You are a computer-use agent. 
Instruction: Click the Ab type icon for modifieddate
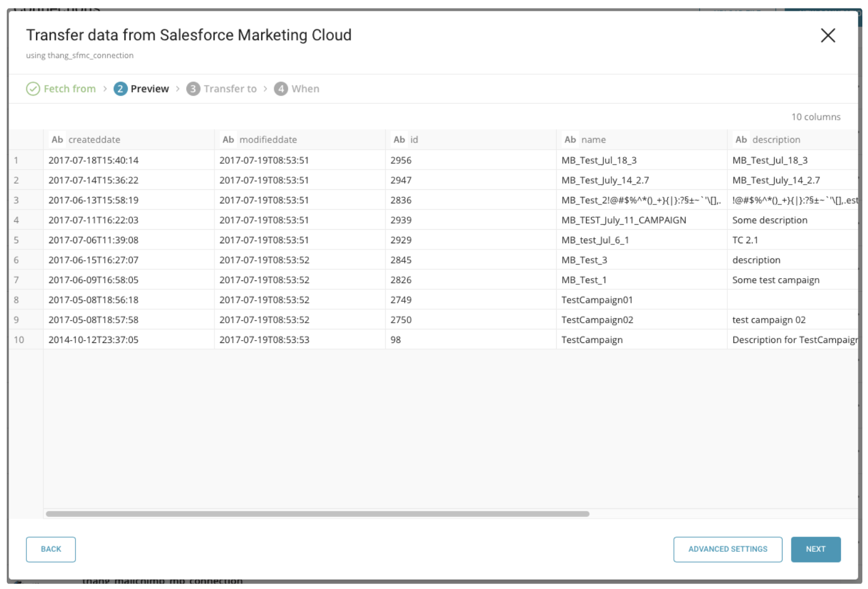(228, 140)
